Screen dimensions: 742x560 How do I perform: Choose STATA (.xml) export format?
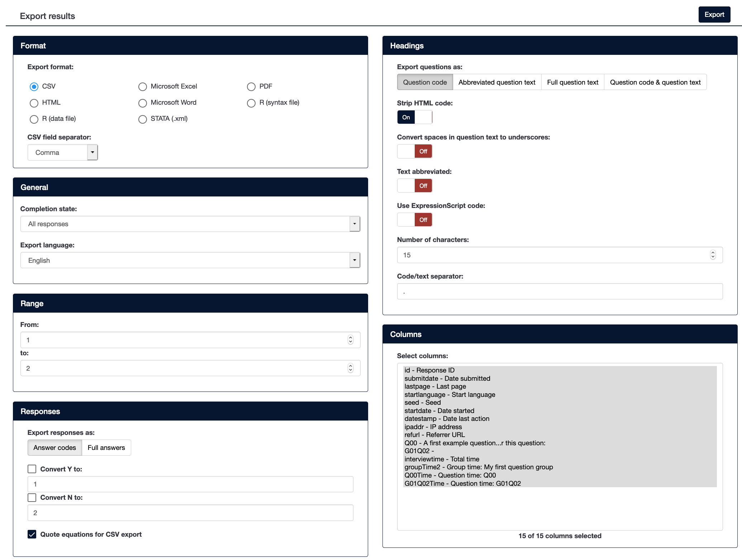(x=143, y=119)
